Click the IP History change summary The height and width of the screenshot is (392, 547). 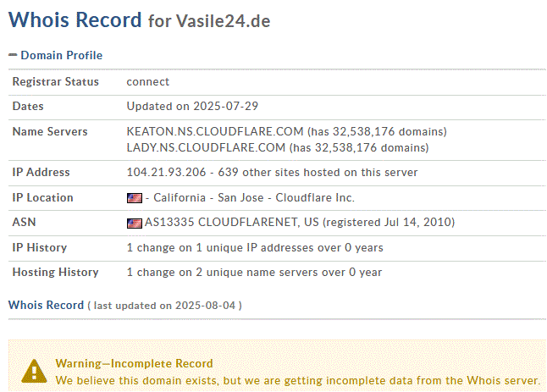[255, 248]
